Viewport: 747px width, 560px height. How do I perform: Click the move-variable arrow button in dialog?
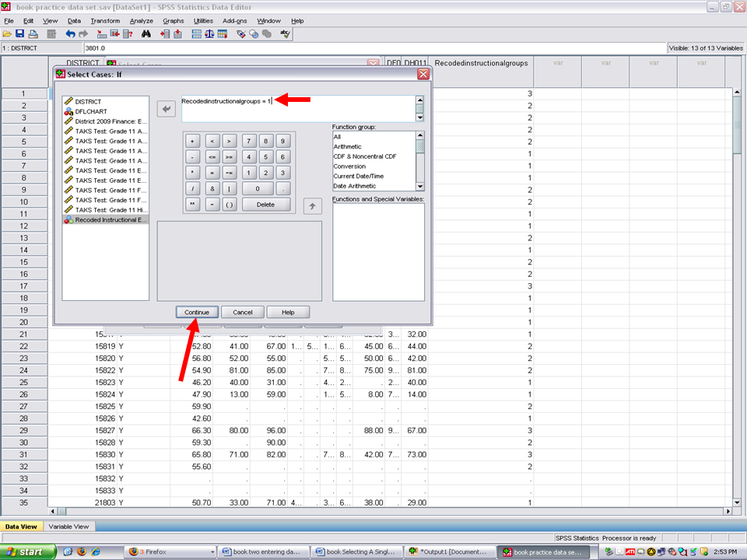[167, 110]
